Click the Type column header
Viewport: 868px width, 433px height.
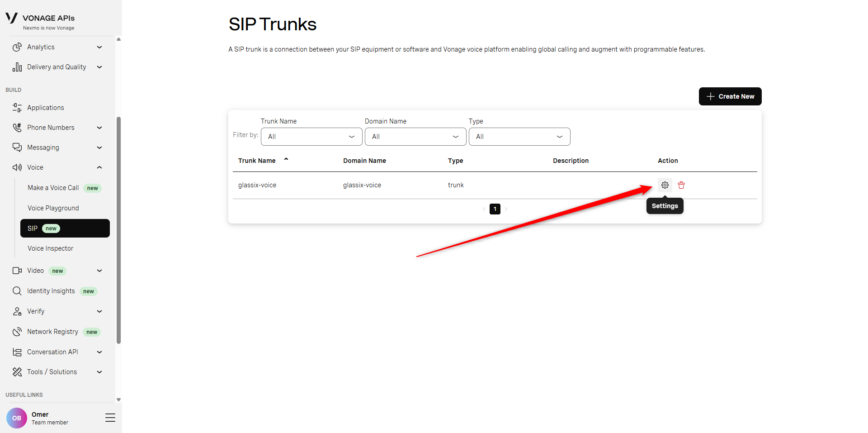pos(455,161)
